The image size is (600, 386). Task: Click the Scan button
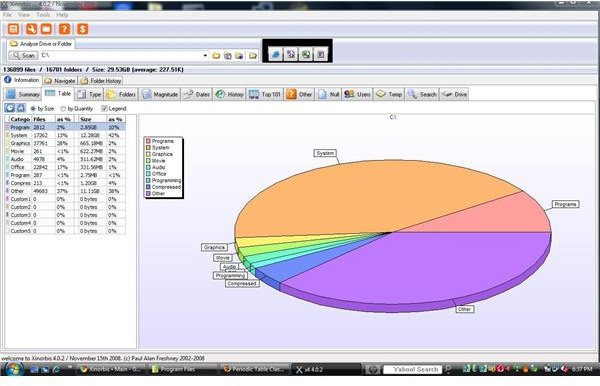pos(24,55)
